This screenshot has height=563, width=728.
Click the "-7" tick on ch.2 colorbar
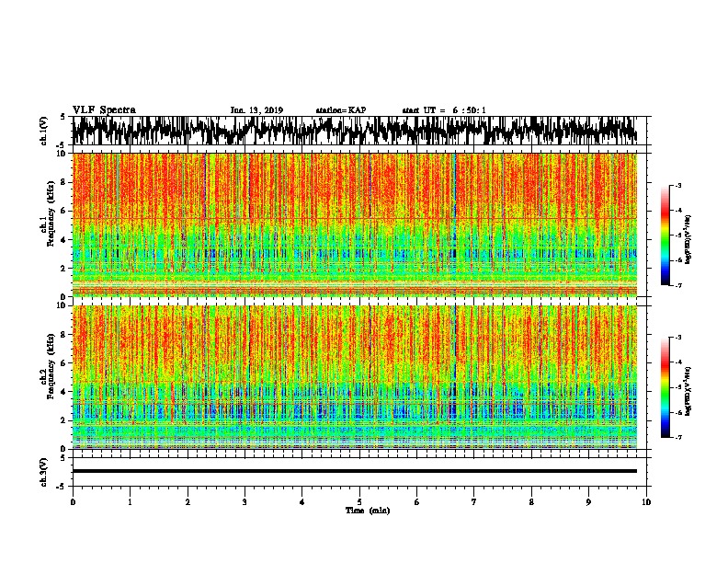tap(677, 437)
